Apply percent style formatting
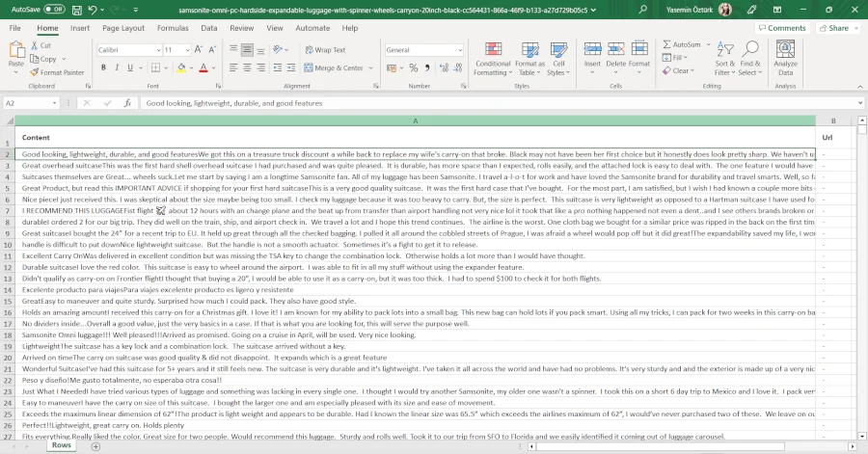868x454 pixels. tap(414, 68)
